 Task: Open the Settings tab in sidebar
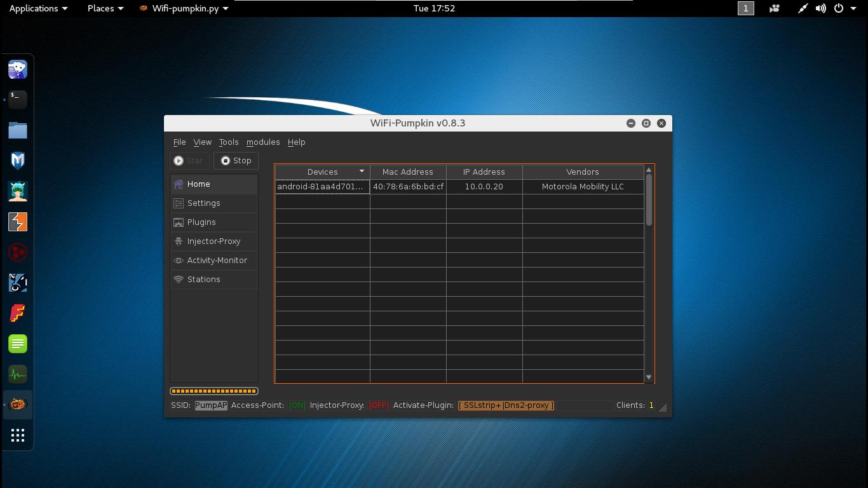click(x=214, y=203)
